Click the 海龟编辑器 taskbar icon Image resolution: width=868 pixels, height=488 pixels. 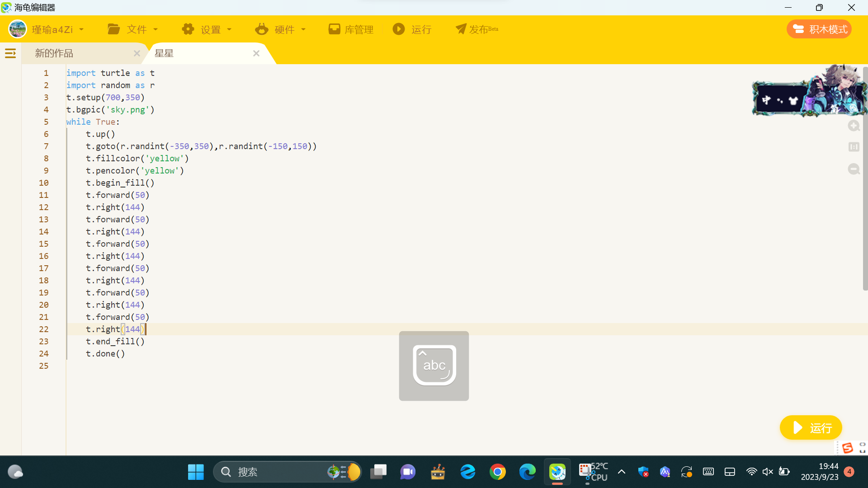coord(557,472)
